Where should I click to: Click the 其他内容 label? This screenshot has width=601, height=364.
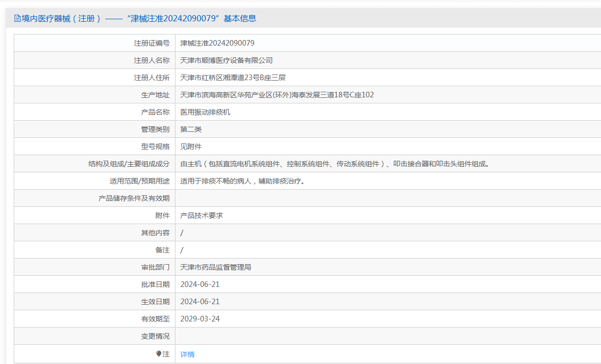(155, 233)
